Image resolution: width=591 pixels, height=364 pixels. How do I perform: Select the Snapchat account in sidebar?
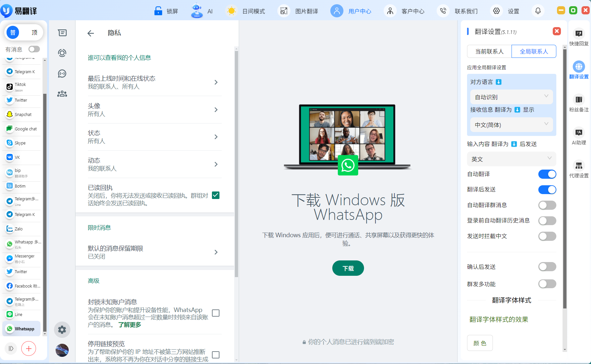22,114
